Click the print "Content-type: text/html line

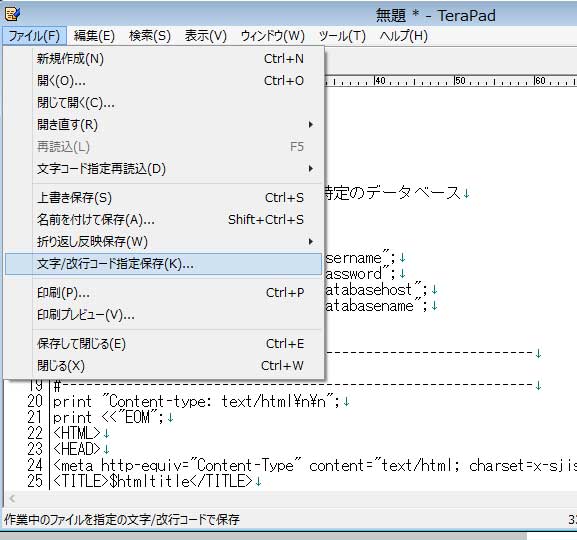click(201, 401)
